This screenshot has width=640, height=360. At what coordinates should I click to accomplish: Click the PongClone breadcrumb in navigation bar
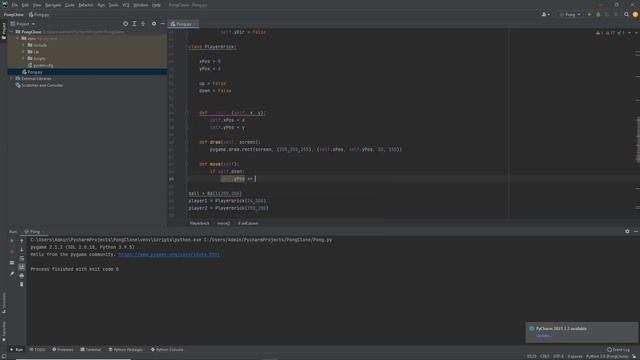pyautogui.click(x=13, y=14)
